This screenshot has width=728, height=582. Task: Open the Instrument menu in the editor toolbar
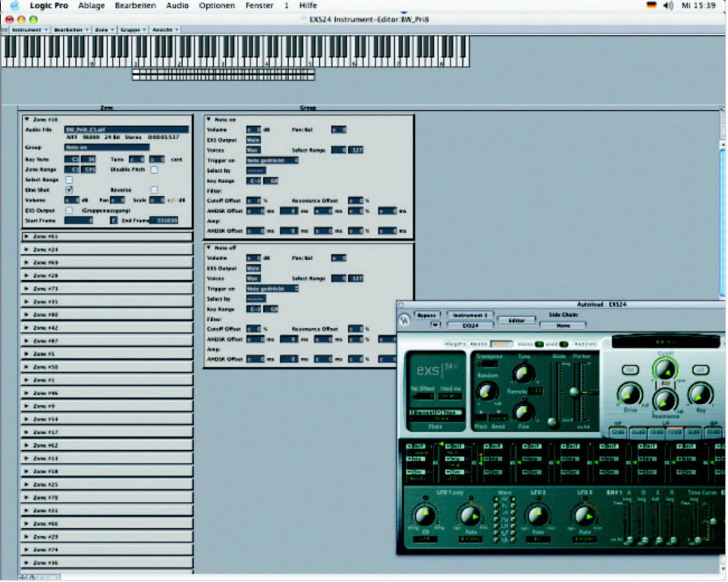[30, 30]
